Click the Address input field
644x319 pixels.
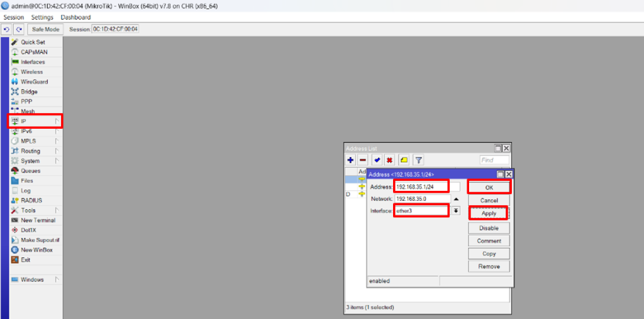point(421,187)
